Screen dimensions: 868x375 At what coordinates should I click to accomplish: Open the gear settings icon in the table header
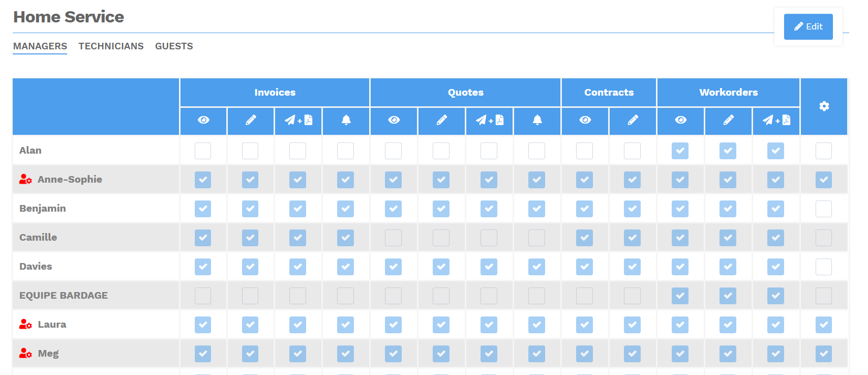824,106
